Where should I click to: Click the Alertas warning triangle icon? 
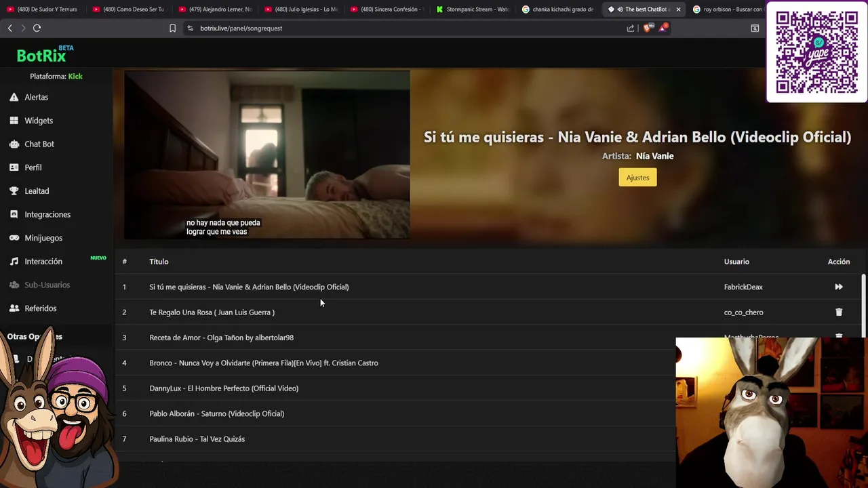14,97
